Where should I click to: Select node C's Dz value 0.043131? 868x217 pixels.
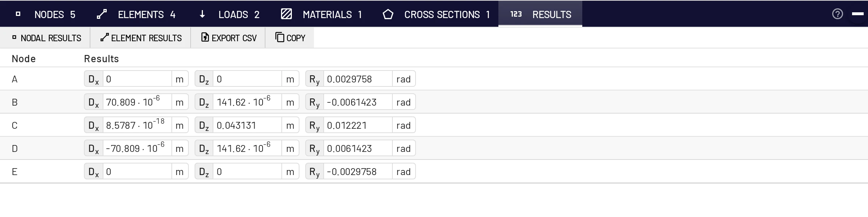[247, 125]
